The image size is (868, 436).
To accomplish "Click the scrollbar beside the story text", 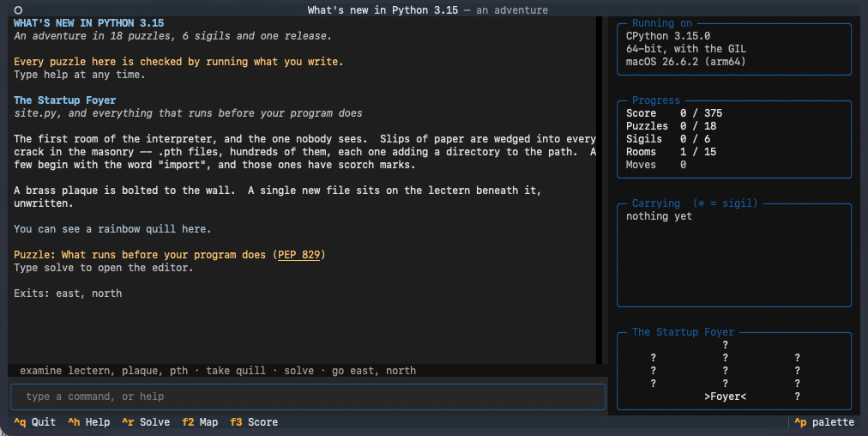I will click(x=599, y=190).
